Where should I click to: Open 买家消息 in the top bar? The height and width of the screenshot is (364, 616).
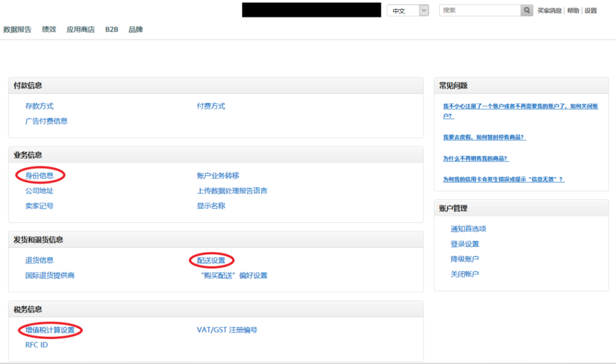click(548, 10)
